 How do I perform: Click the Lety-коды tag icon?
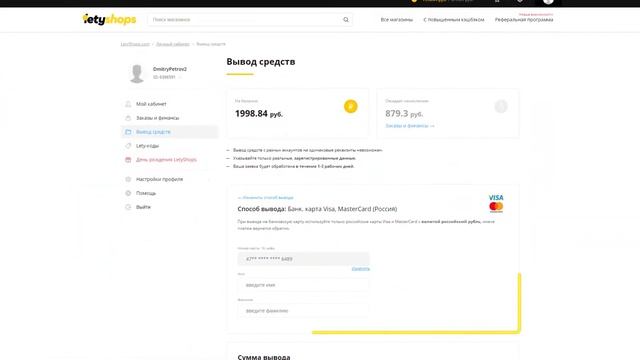128,146
